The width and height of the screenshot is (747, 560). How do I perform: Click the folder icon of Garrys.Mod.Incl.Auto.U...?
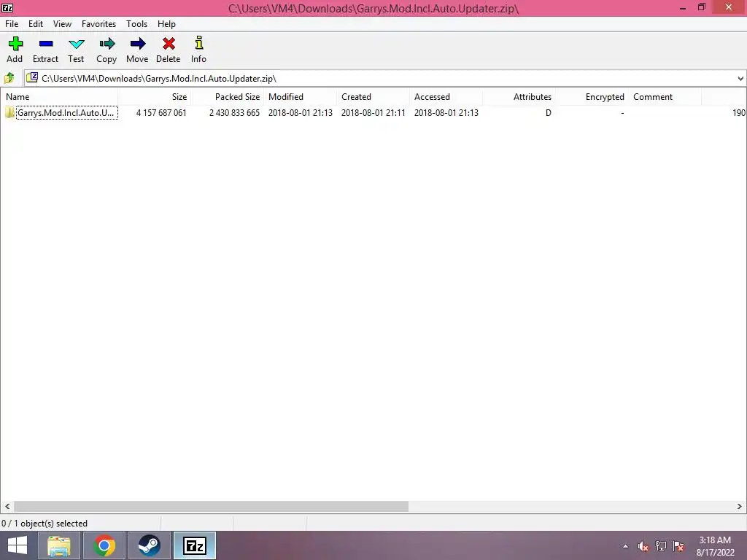pos(9,112)
